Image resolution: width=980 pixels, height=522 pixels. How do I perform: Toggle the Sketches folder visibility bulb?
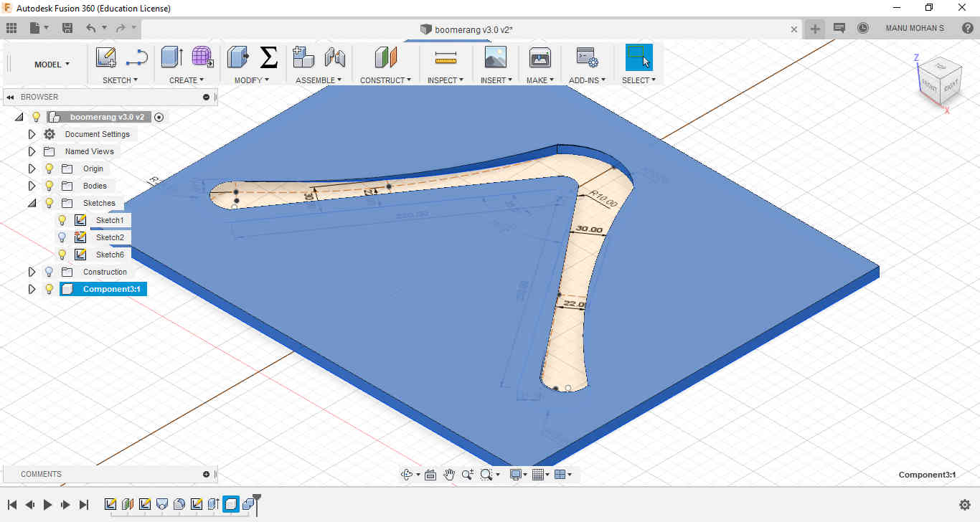pos(49,203)
